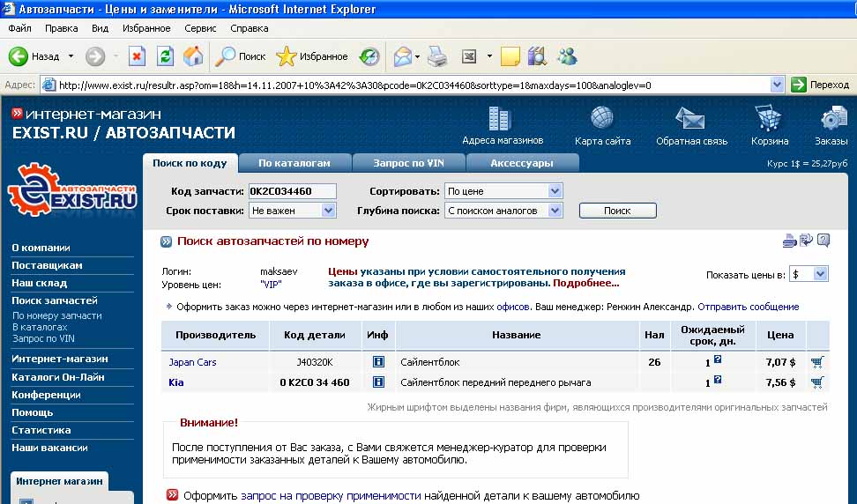Open info icon for Japan Cars part
This screenshot has width=857, height=504.
(x=379, y=362)
